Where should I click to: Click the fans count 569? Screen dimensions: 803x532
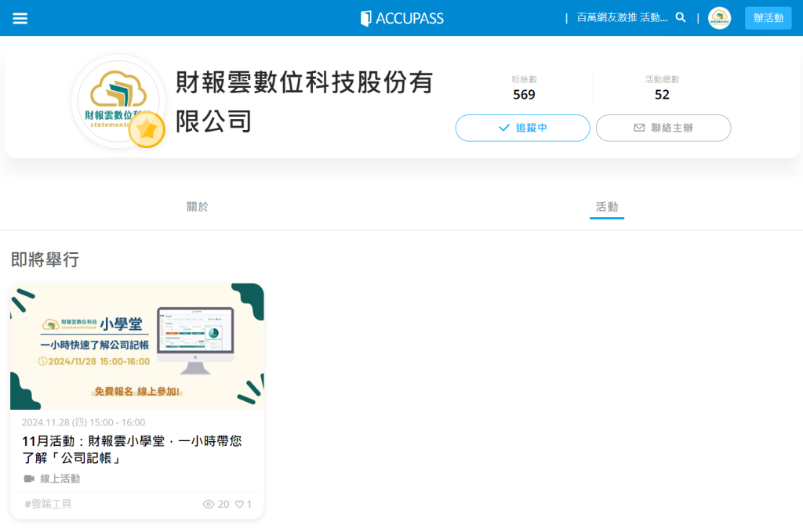[x=524, y=95]
